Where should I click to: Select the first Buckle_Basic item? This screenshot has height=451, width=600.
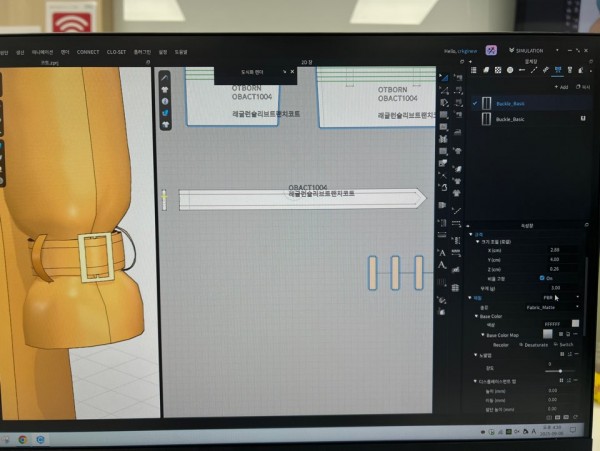click(510, 103)
